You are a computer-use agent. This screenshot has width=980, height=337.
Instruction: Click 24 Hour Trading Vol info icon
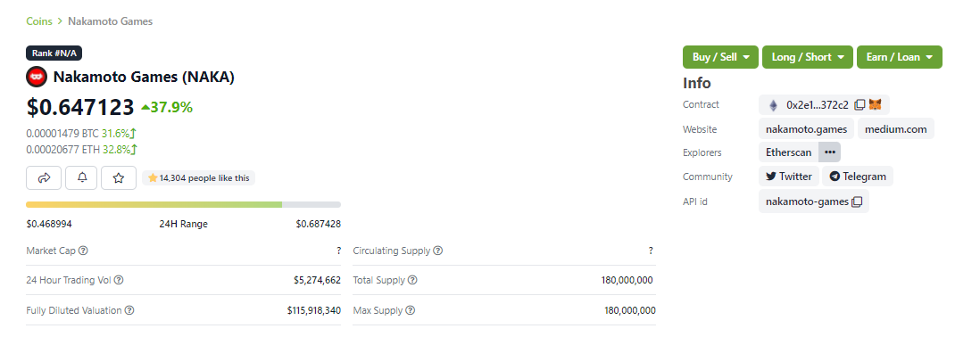[119, 280]
